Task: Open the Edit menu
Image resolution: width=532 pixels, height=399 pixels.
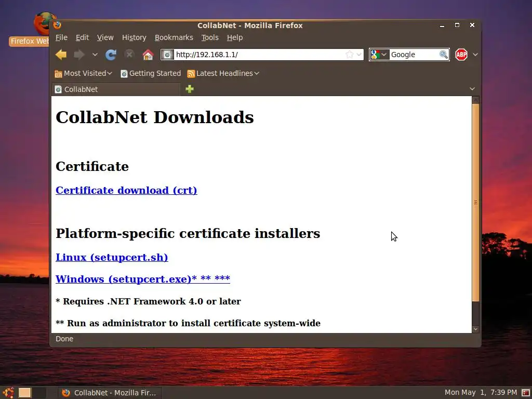Action: pyautogui.click(x=82, y=37)
